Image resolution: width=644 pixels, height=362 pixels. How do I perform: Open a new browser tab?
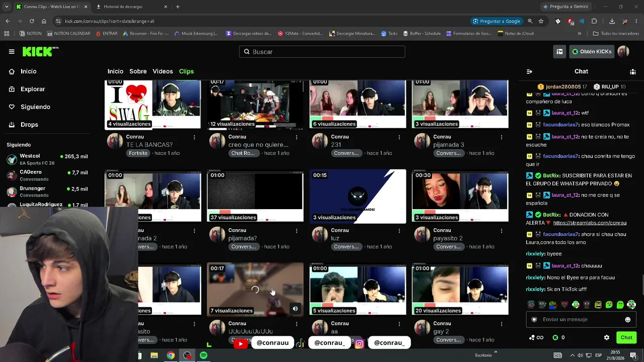click(178, 7)
